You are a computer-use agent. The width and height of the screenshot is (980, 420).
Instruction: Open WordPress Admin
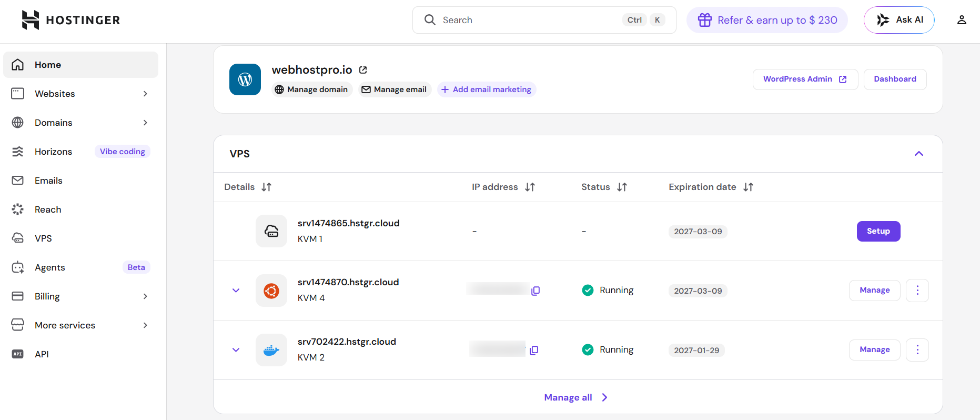(805, 79)
